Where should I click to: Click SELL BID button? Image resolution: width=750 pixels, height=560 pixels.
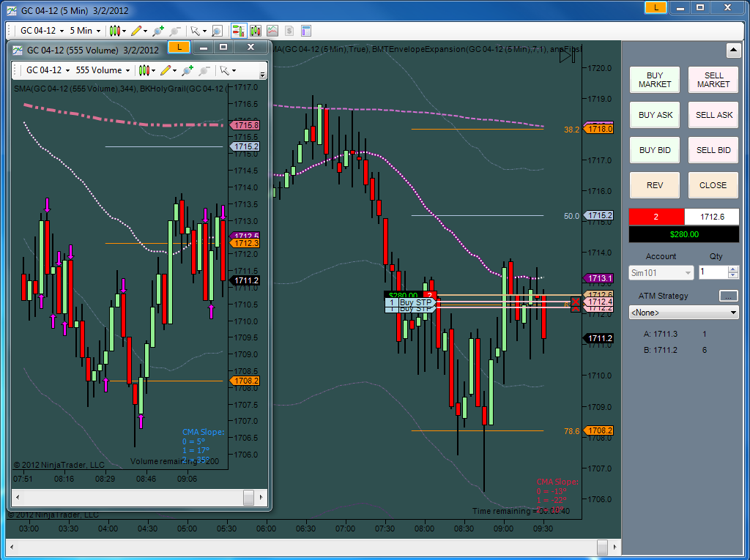(x=713, y=150)
